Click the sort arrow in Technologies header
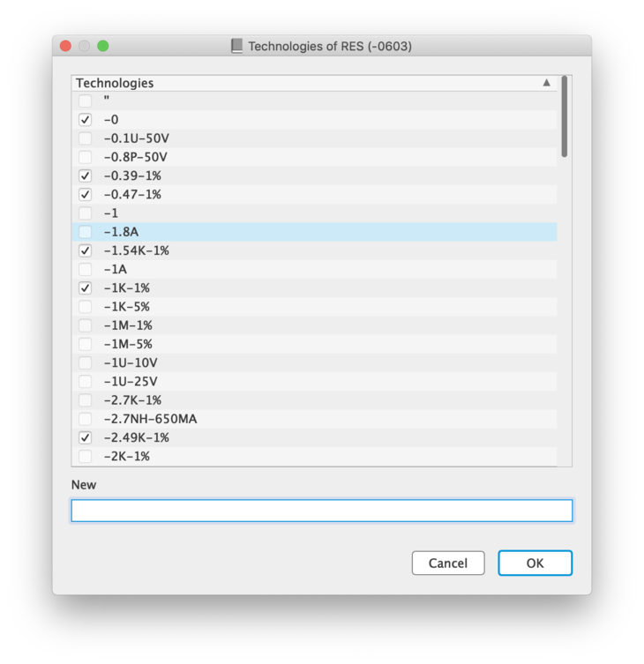644x664 pixels. click(x=547, y=83)
